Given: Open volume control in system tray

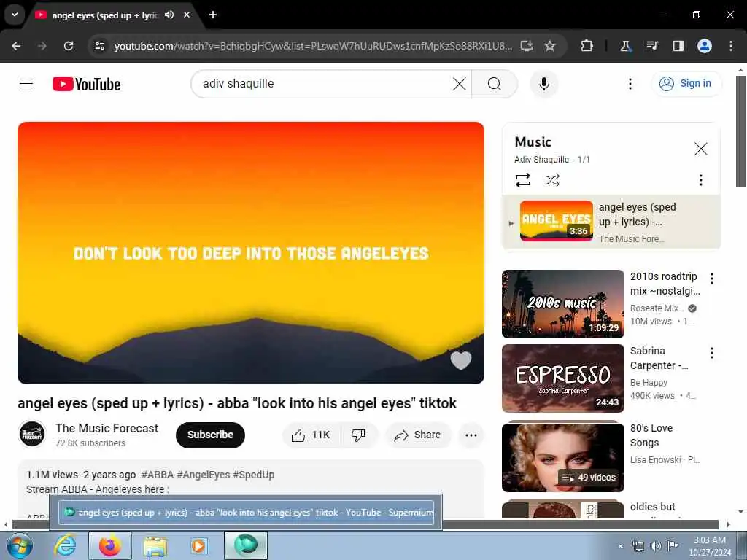Looking at the screenshot, I should [x=656, y=545].
